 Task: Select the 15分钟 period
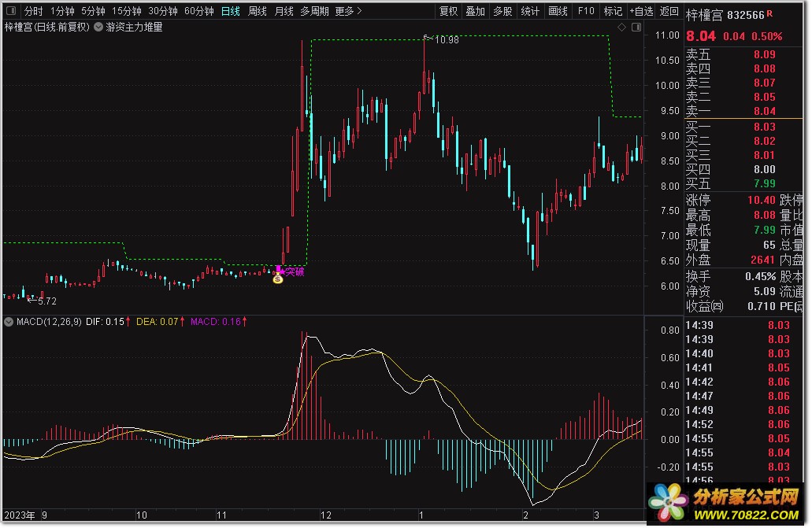pyautogui.click(x=127, y=11)
